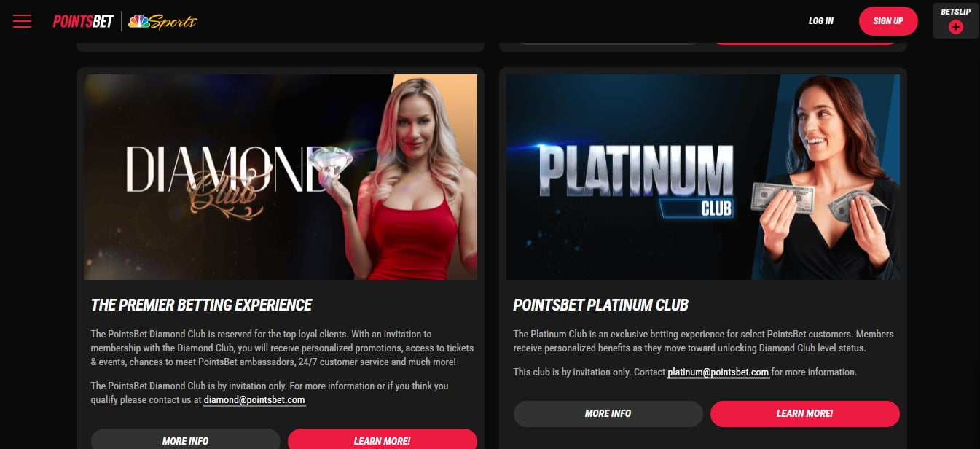
Task: Click The Premier Betting Experience heading
Action: coord(201,305)
